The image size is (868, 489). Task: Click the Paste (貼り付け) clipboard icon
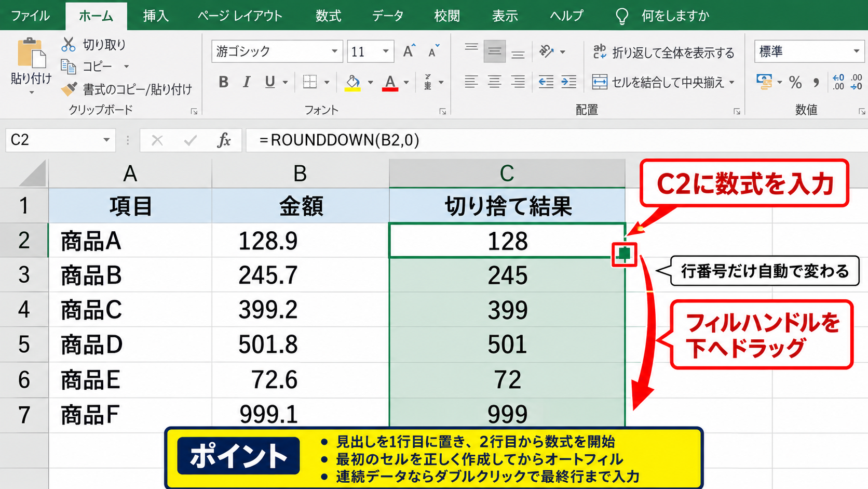pos(31,53)
